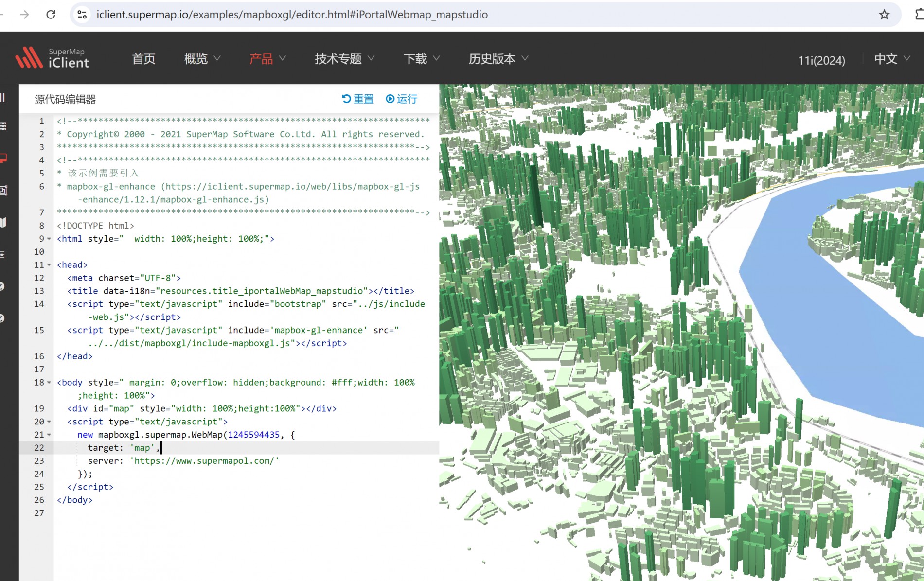Click the Copyright 2000 - 2021 comment line
Viewport: 924px width, 581px height.
coord(241,134)
